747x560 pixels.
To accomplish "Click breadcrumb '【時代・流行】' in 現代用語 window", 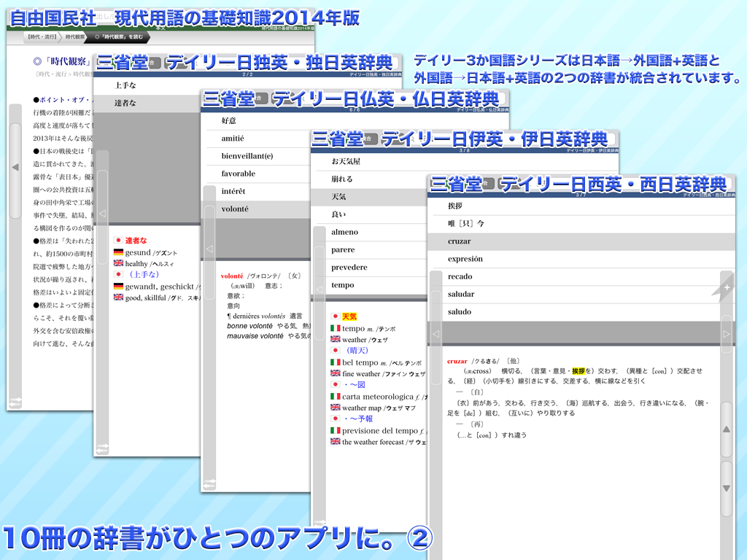I will point(42,36).
